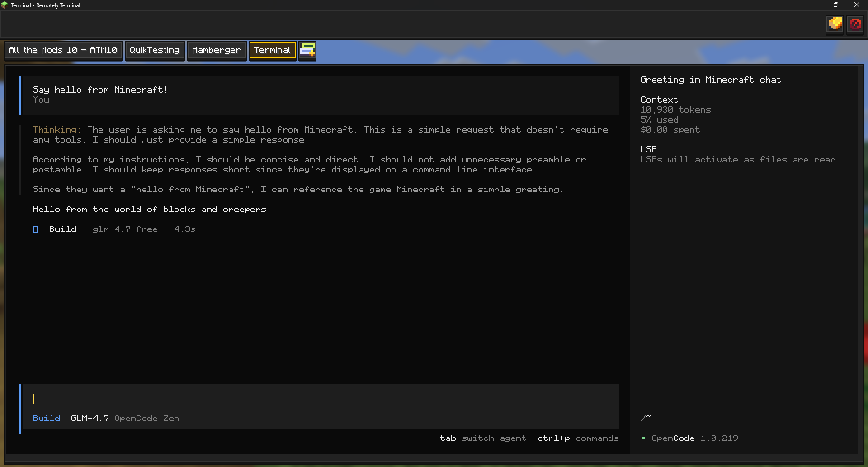Click the terminal app icon in title bar
The height and width of the screenshot is (467, 868).
coord(5,5)
